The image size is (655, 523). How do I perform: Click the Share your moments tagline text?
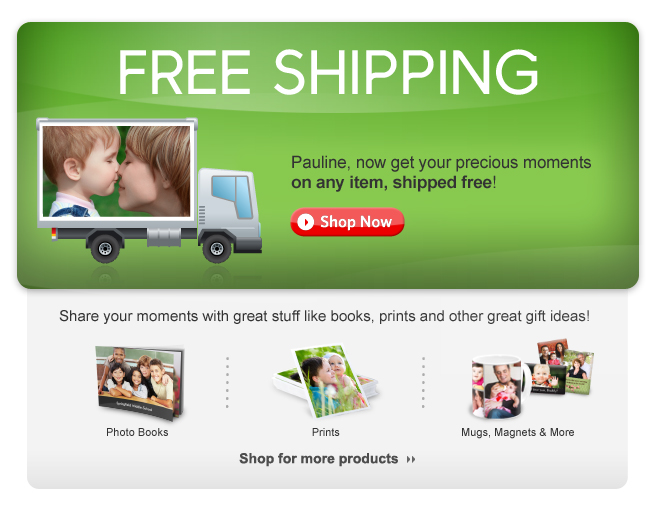pyautogui.click(x=325, y=316)
